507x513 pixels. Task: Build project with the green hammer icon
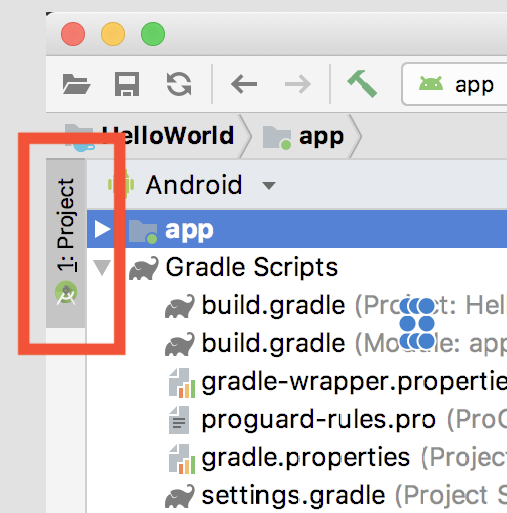362,84
